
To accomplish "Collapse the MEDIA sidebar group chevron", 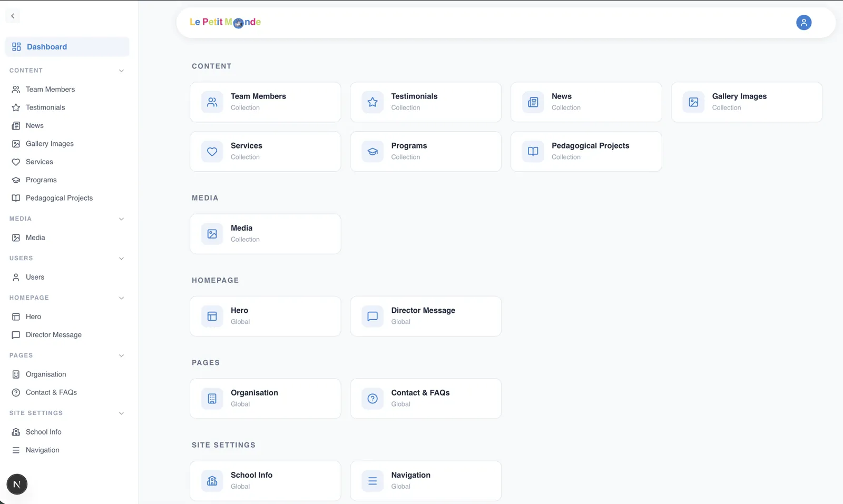I will coord(122,219).
